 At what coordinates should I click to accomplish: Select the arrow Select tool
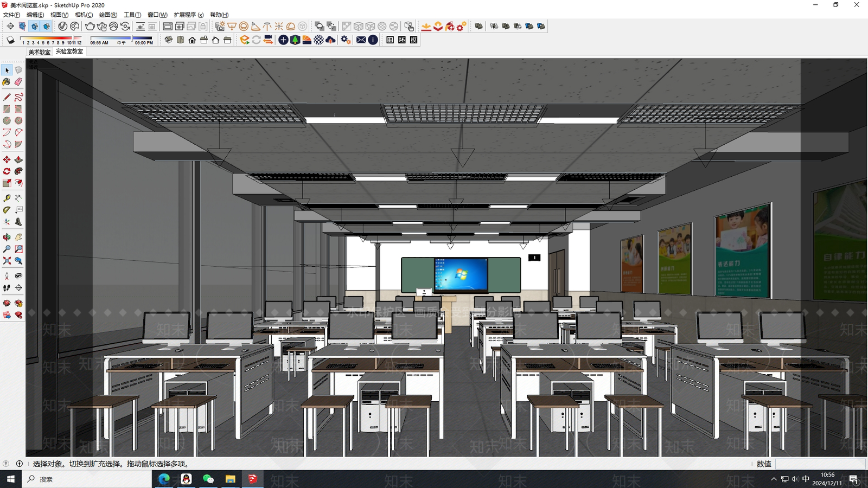(x=7, y=70)
